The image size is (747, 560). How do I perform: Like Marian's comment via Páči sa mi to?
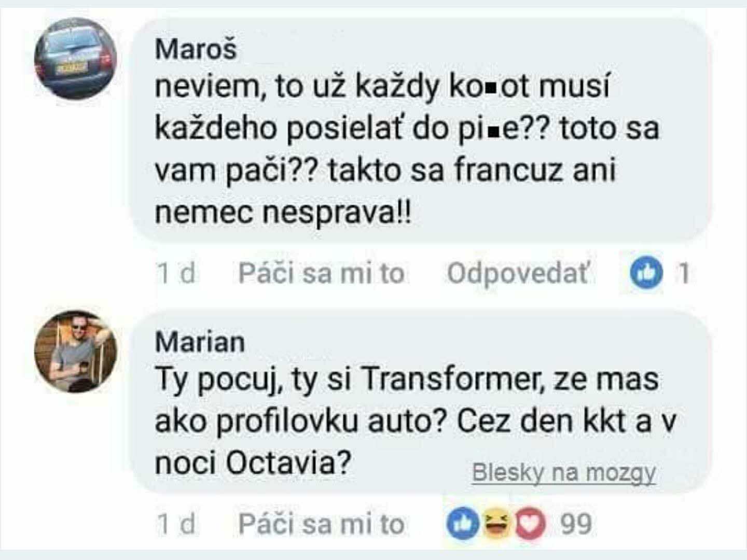click(321, 524)
